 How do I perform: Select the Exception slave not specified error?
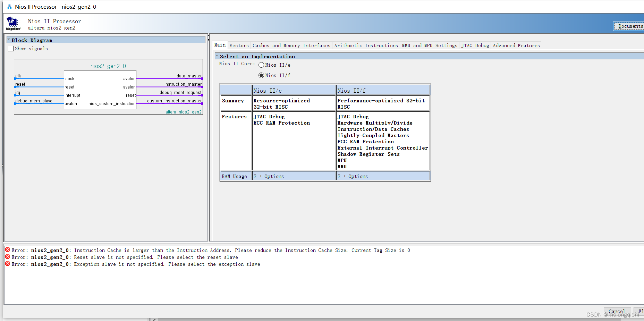[136, 264]
